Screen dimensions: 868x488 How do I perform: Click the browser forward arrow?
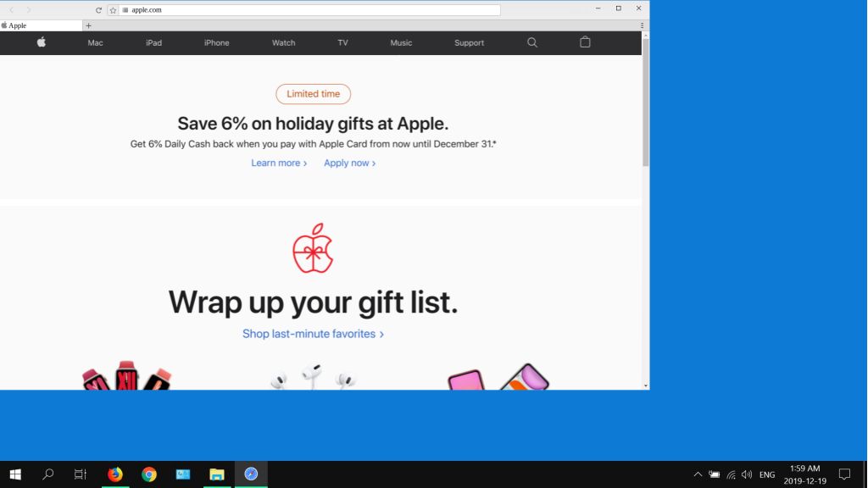click(x=29, y=10)
